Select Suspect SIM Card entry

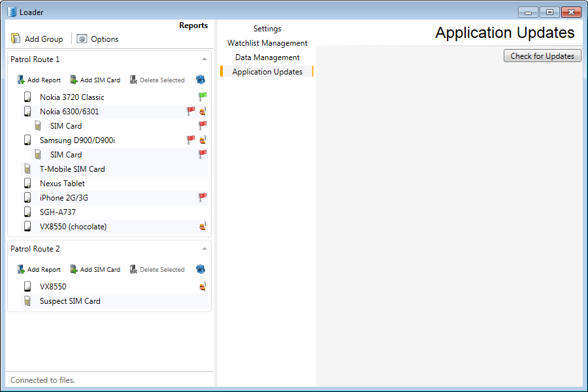click(114, 301)
